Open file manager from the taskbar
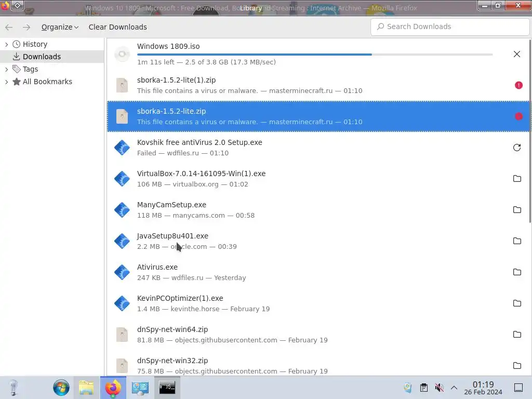The image size is (532, 399). [x=86, y=388]
